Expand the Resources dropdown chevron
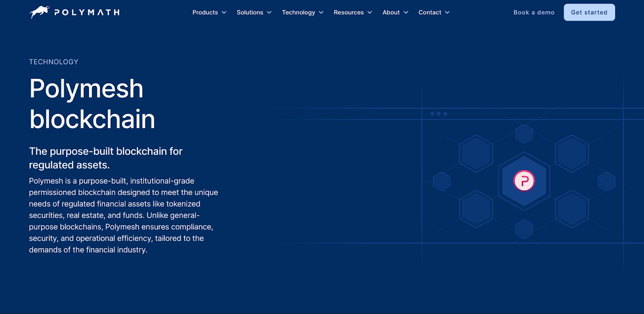Screen dimensions: 644x314 point(370,12)
